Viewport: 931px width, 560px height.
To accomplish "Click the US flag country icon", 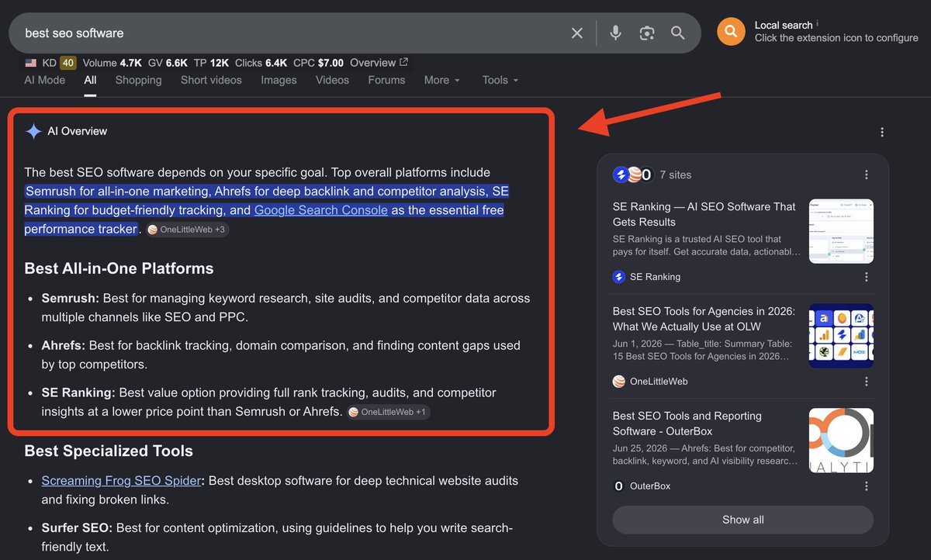I will 30,63.
